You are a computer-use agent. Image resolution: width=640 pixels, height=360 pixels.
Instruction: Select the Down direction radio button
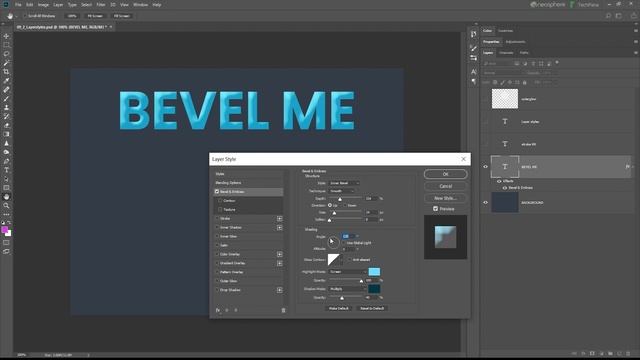tap(344, 205)
